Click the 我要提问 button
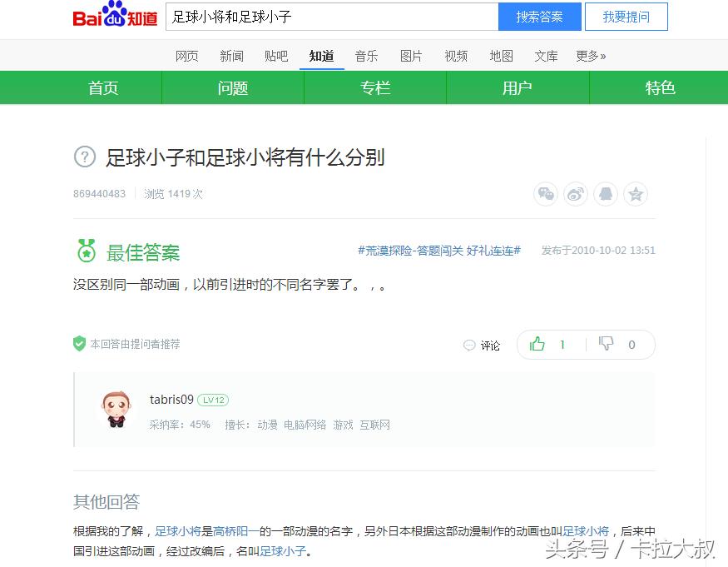This screenshot has height=567, width=728. [x=626, y=17]
